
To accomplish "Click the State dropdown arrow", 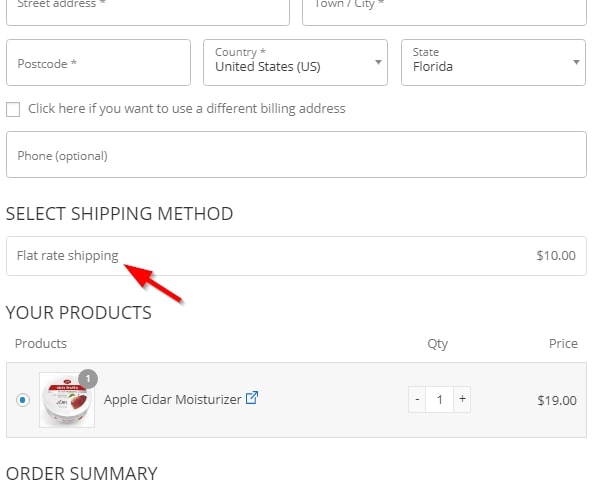I will [576, 62].
